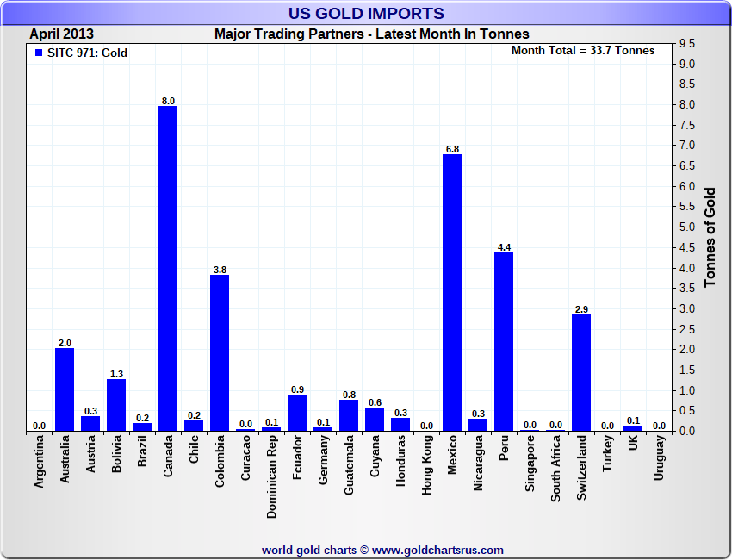Click the Nicaragua axis label
The height and width of the screenshot is (560, 732).
click(x=478, y=464)
